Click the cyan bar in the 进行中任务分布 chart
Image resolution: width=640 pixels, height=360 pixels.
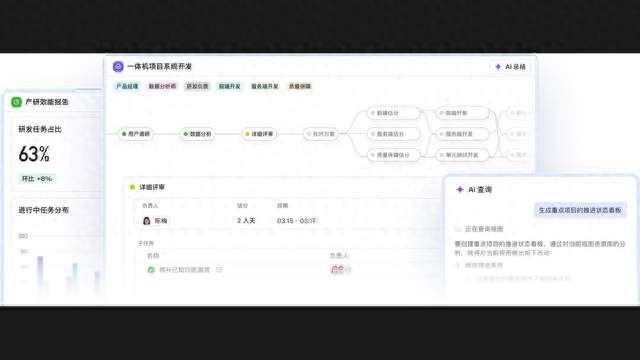click(75, 278)
